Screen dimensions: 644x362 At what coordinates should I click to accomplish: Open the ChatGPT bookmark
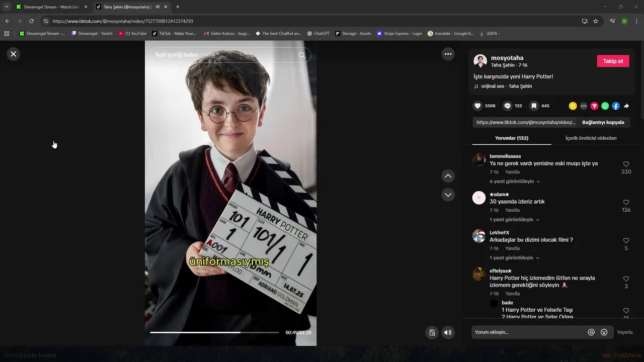[x=318, y=34]
